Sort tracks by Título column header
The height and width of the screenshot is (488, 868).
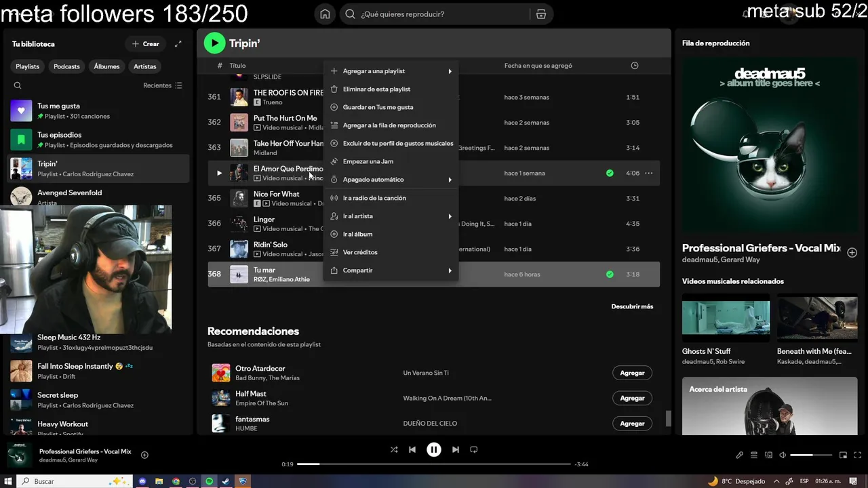[x=237, y=66]
